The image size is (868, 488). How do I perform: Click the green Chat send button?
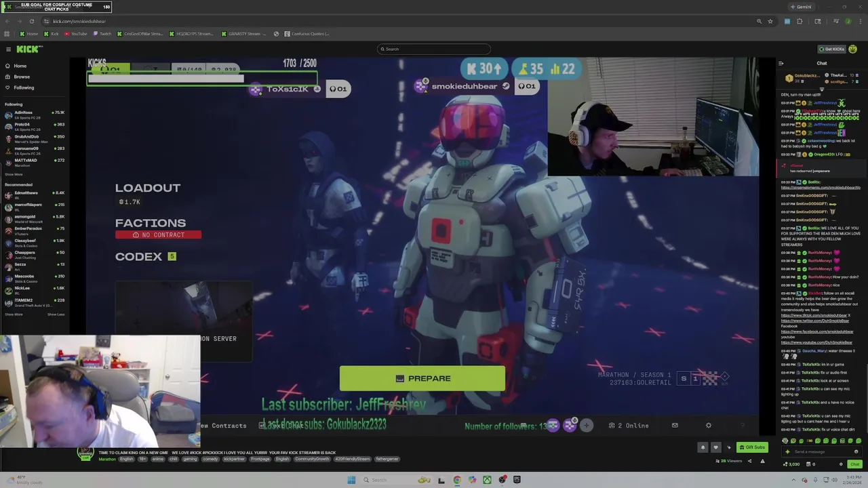854,464
